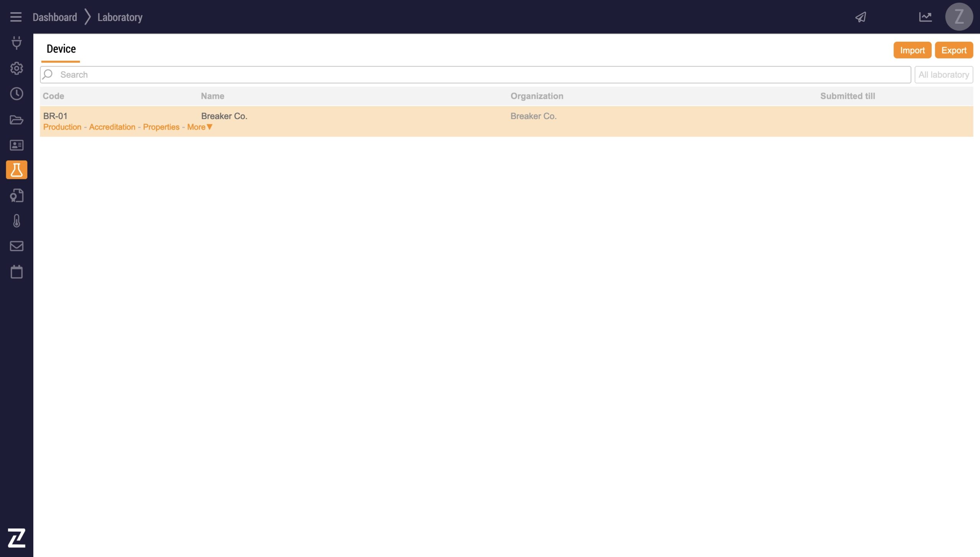Open the chart statistics icon
This screenshot has height=557, width=980.
point(925,17)
